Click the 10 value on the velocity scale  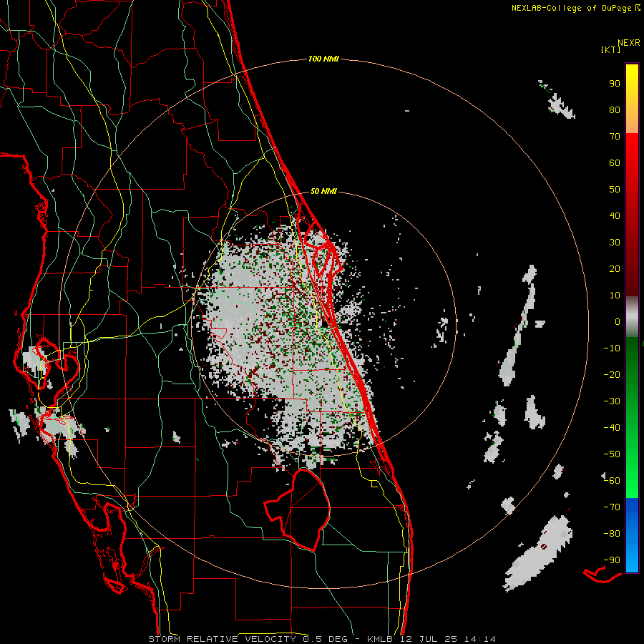coord(615,296)
